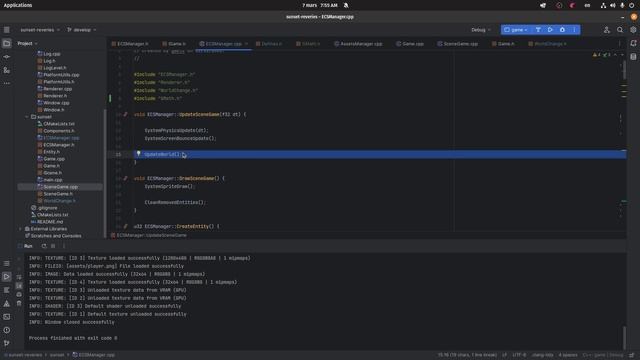Switch to AssetsManager.cpp tab
The height and width of the screenshot is (360, 640).
pyautogui.click(x=358, y=44)
